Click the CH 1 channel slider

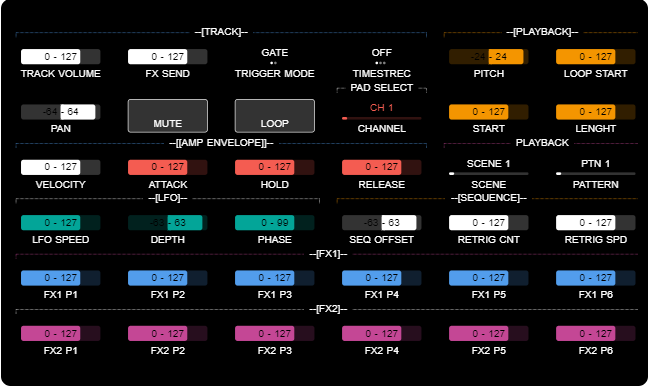coord(381,112)
